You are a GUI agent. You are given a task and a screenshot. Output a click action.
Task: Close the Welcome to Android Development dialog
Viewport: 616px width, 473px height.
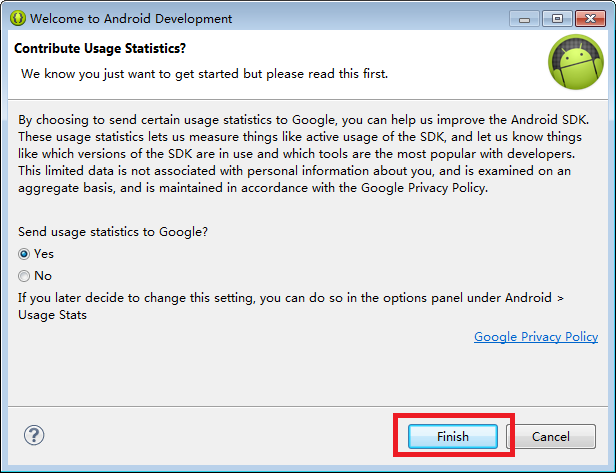click(x=590, y=18)
